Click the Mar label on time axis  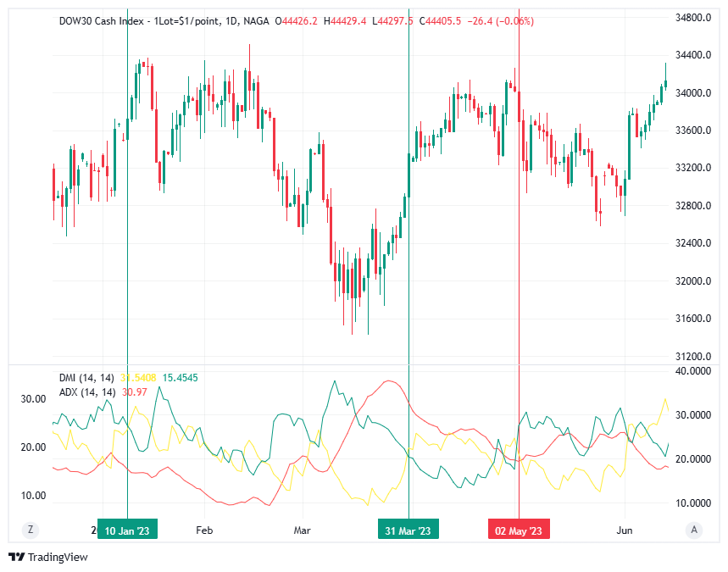point(302,530)
